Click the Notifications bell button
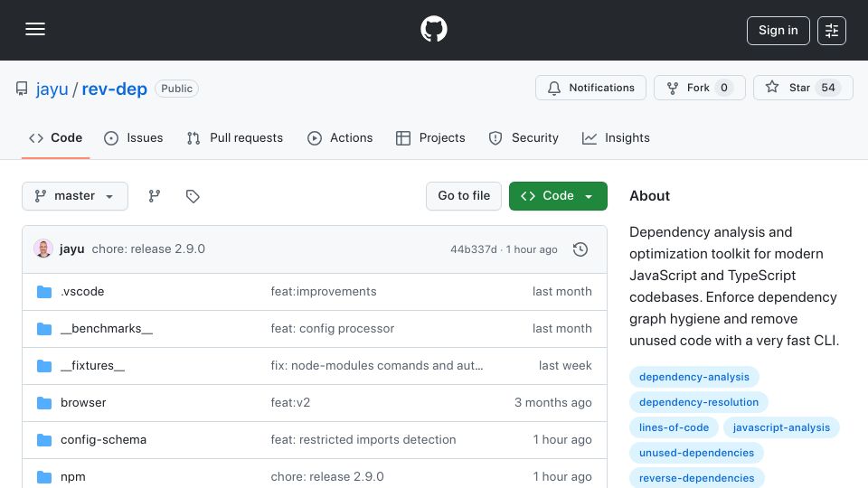868x488 pixels. (590, 88)
